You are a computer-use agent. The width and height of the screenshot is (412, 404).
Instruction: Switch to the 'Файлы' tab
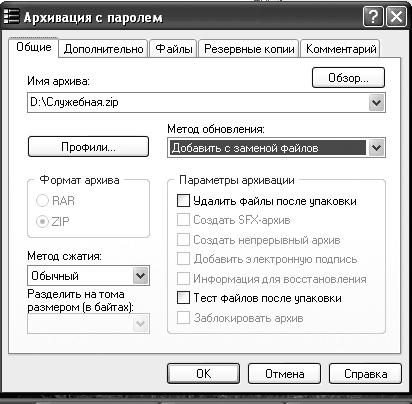tap(174, 49)
